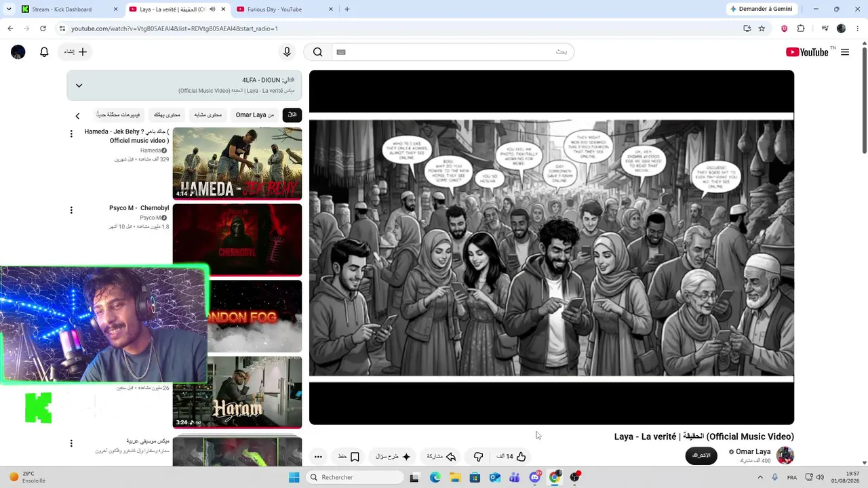Image resolution: width=868 pixels, height=488 pixels.
Task: Reload the page in Chrome
Action: click(x=43, y=28)
